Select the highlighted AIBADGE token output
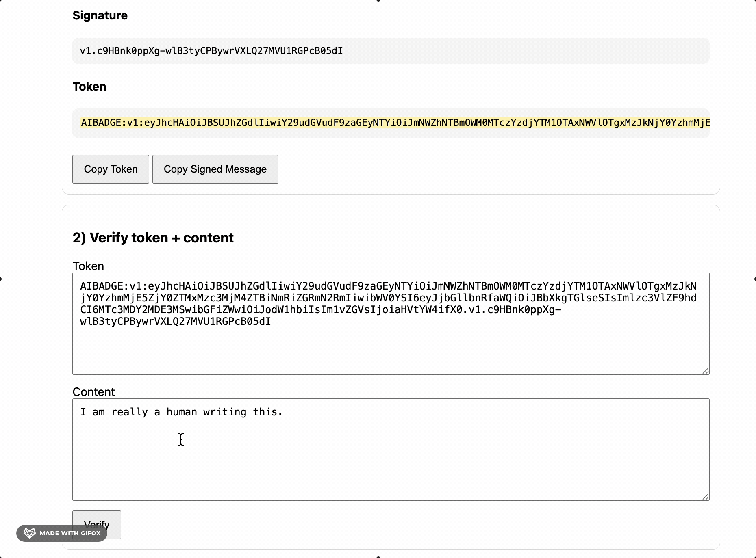This screenshot has height=558, width=756. point(395,123)
